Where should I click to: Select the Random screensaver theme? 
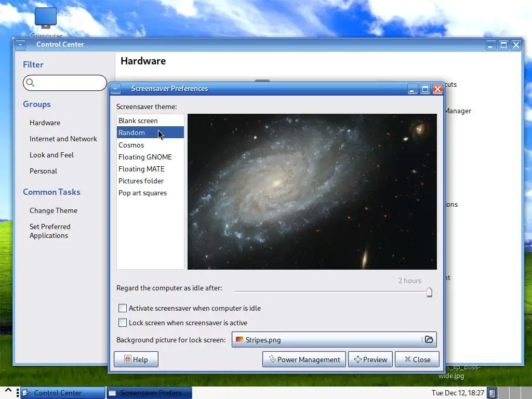coord(150,132)
